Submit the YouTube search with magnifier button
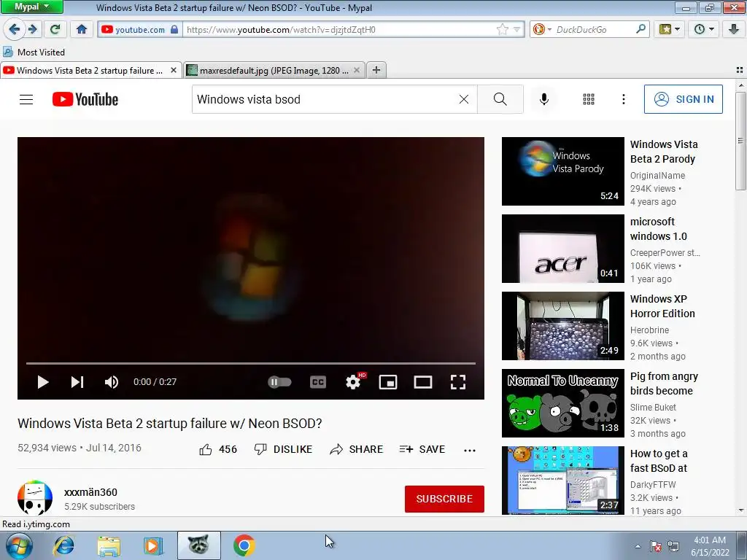 pyautogui.click(x=500, y=99)
